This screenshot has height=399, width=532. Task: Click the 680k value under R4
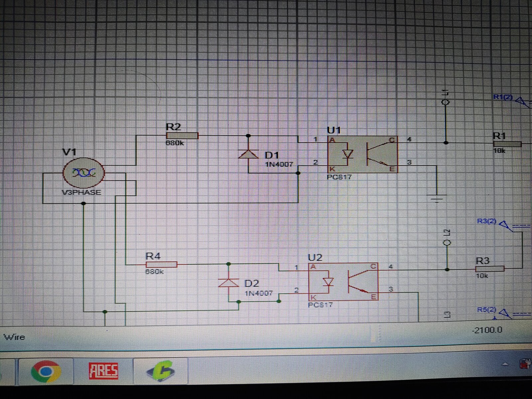tap(155, 271)
